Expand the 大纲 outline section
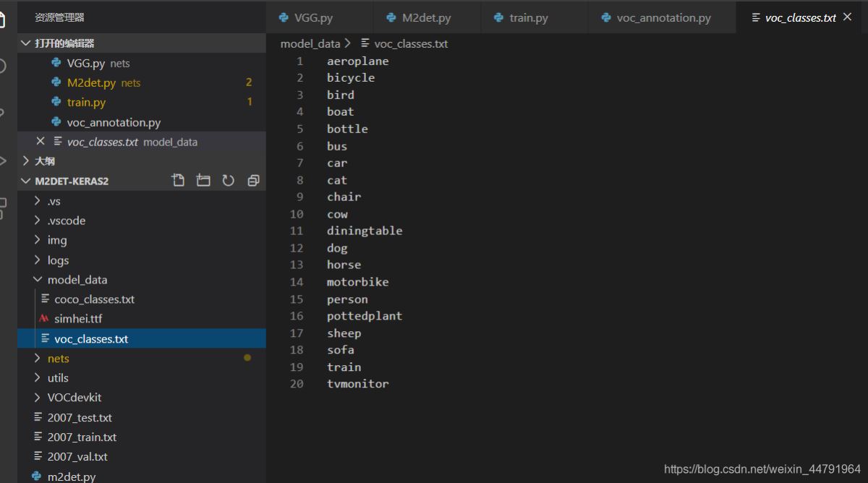This screenshot has width=868, height=483. 44,161
